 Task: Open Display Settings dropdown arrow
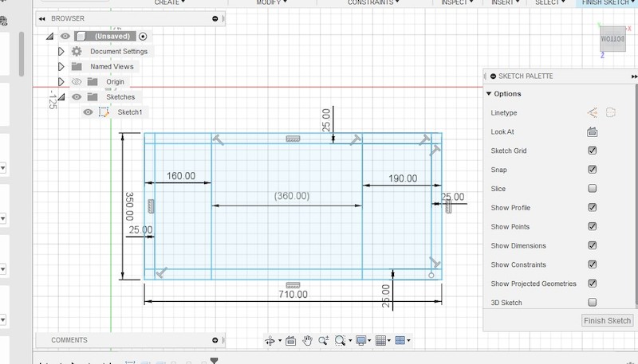[369, 341]
